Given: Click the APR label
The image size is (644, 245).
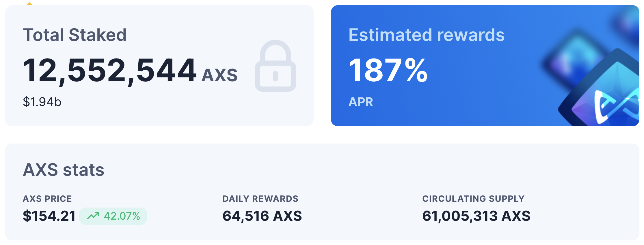Looking at the screenshot, I should tap(361, 102).
